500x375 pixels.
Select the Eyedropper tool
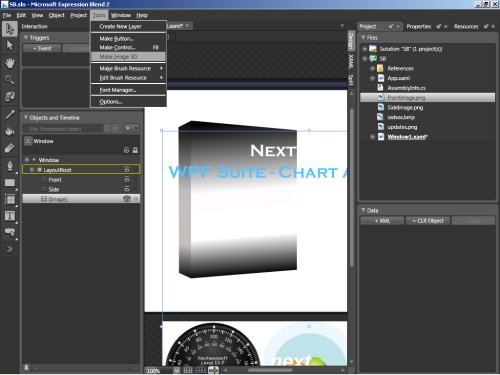tap(10, 115)
